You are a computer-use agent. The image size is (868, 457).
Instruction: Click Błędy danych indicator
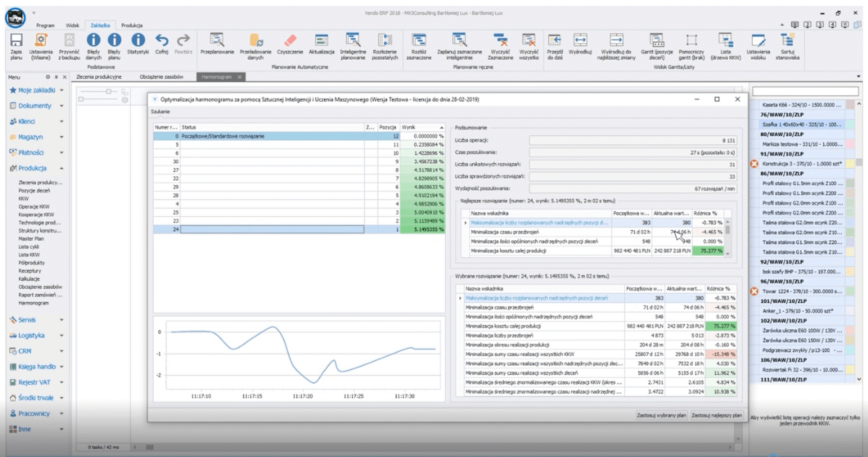tap(93, 45)
